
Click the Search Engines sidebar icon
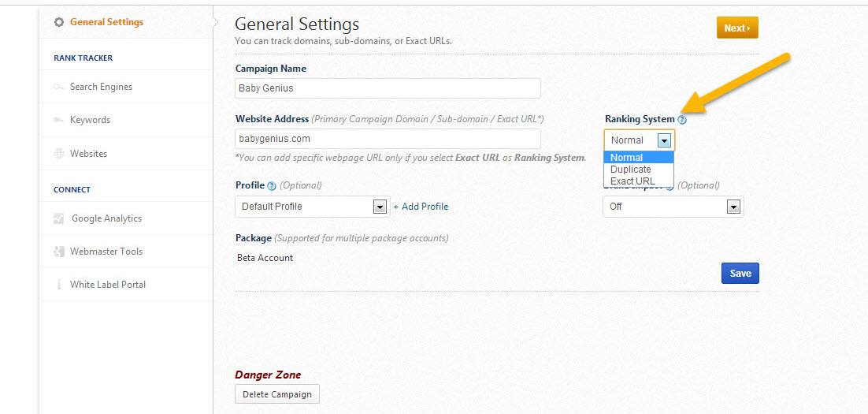coord(58,87)
